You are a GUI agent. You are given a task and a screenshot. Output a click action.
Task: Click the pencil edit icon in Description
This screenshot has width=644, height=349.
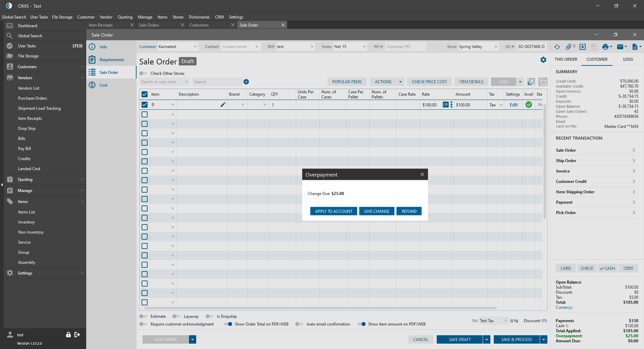coord(223,105)
